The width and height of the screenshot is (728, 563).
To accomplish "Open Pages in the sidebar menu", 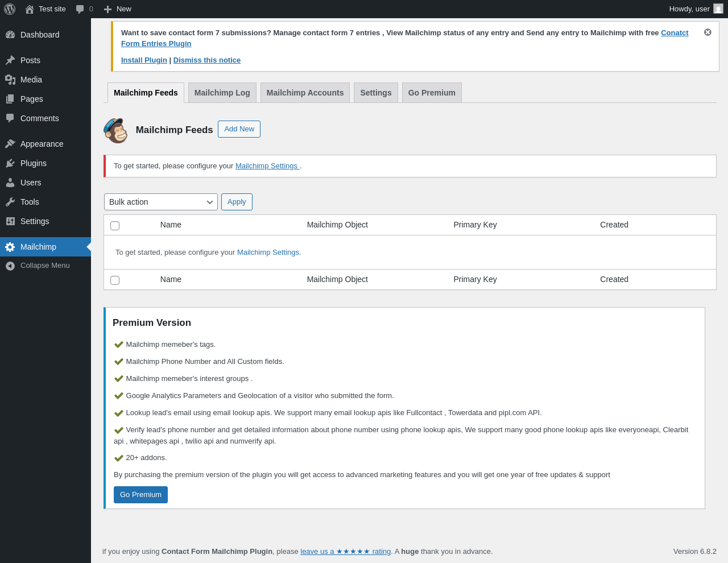I will pos(45,99).
